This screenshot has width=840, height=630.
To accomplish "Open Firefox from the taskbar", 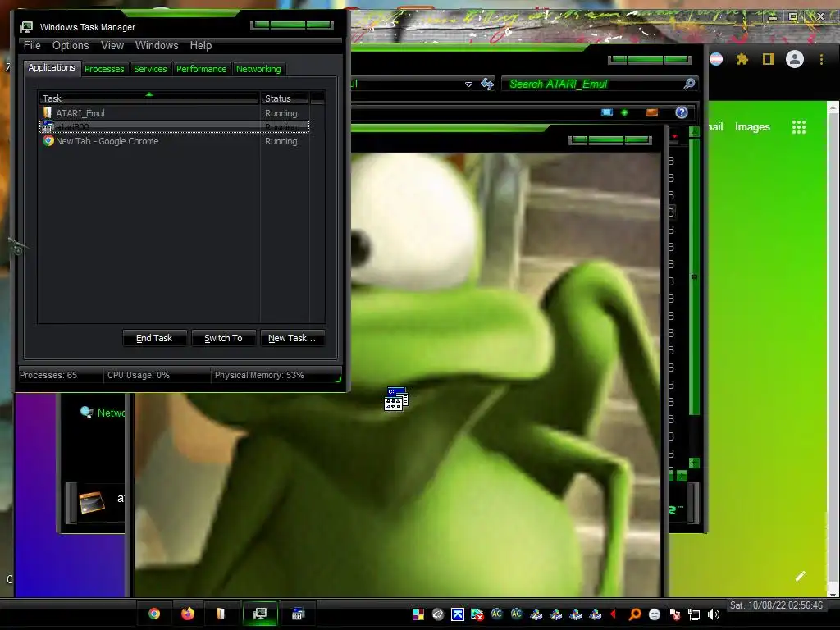I will [188, 614].
